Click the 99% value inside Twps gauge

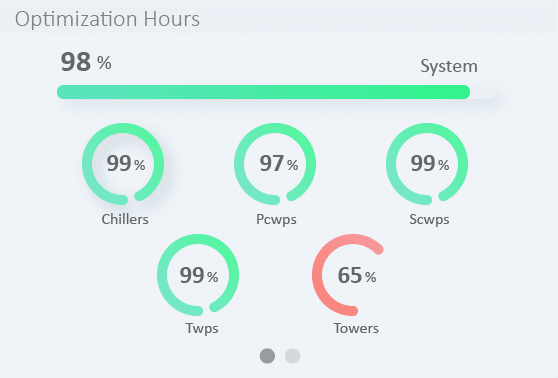(199, 275)
